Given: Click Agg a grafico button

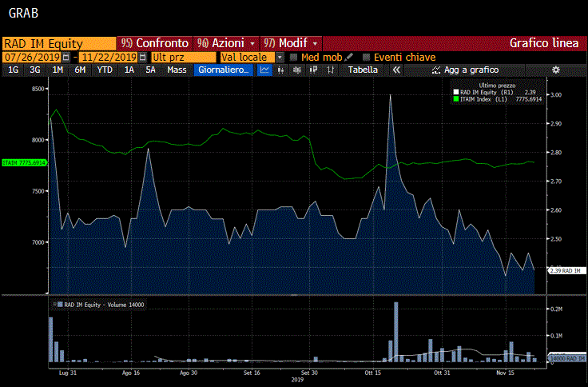Looking at the screenshot, I should pos(465,70).
